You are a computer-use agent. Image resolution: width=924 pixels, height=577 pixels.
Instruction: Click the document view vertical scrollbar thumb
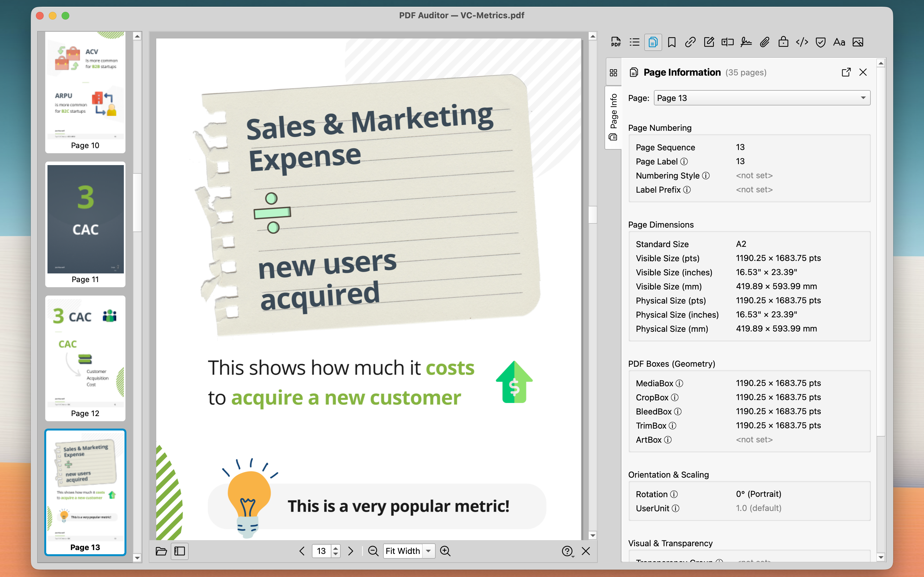pos(593,214)
